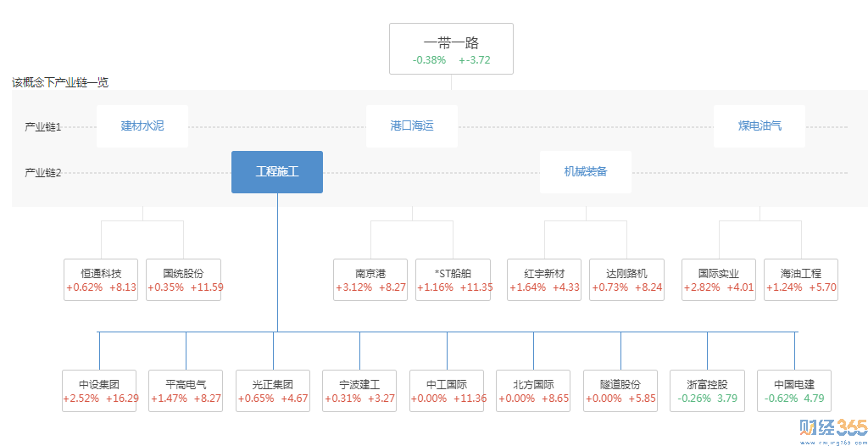Click the +4.67 value of 光正集团
Image resolution: width=868 pixels, height=446 pixels.
pyautogui.click(x=294, y=399)
